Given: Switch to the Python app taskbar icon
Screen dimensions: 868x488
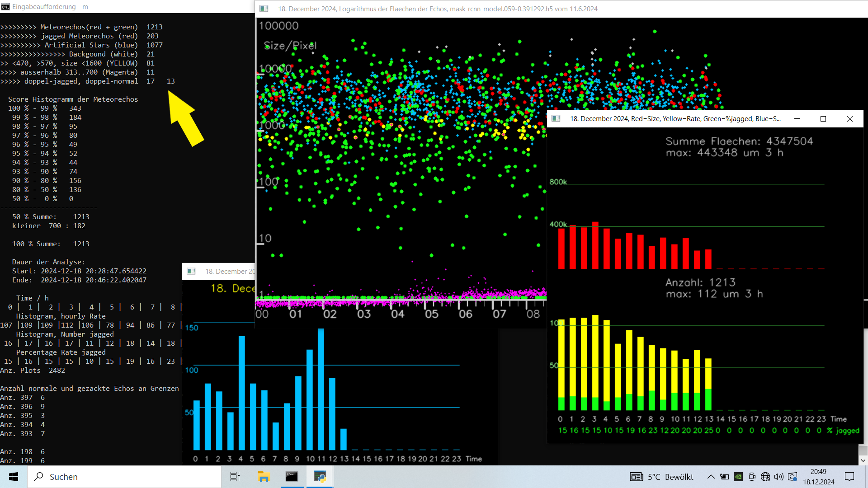Looking at the screenshot, I should (320, 477).
